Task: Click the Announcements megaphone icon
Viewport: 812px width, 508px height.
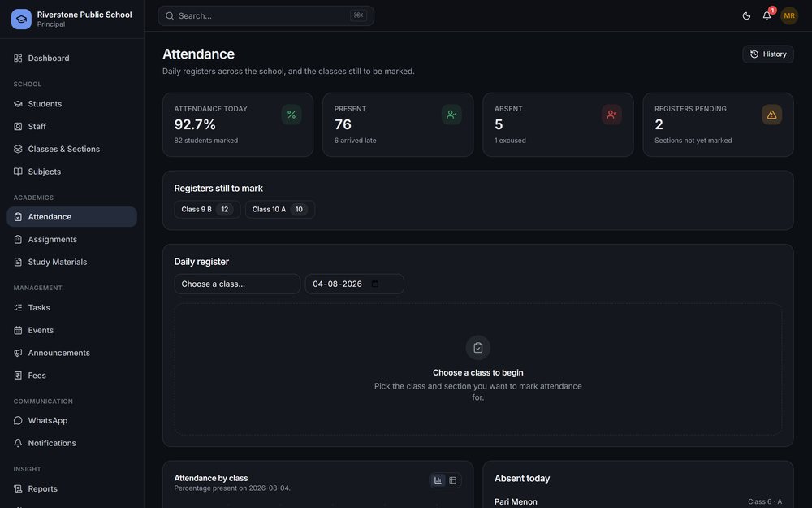Action: [18, 353]
